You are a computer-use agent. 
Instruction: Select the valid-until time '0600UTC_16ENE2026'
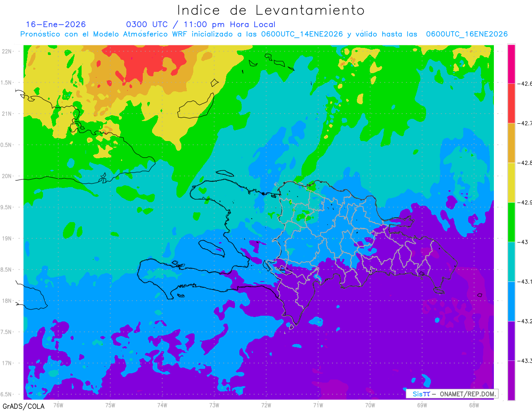466,34
